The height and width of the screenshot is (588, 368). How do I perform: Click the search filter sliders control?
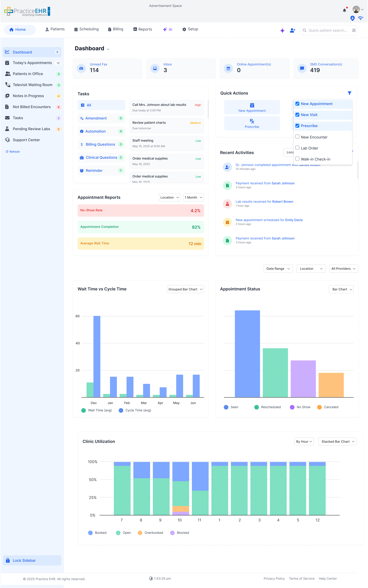click(354, 30)
